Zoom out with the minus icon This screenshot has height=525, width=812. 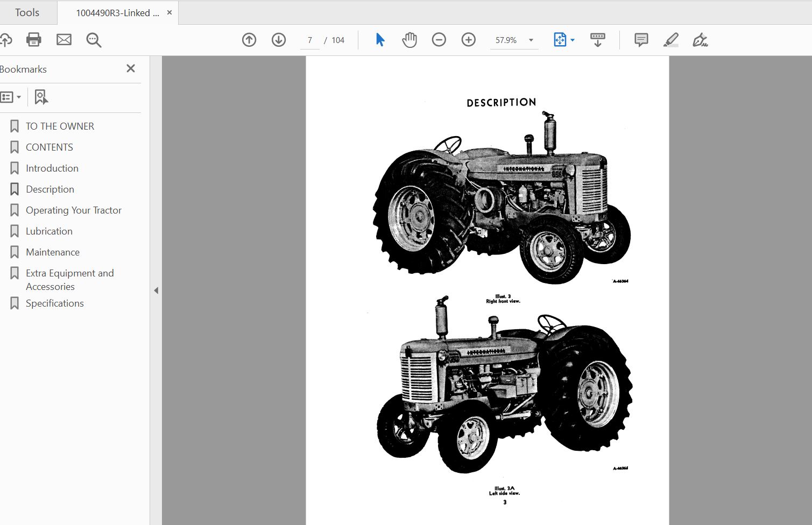pos(439,40)
